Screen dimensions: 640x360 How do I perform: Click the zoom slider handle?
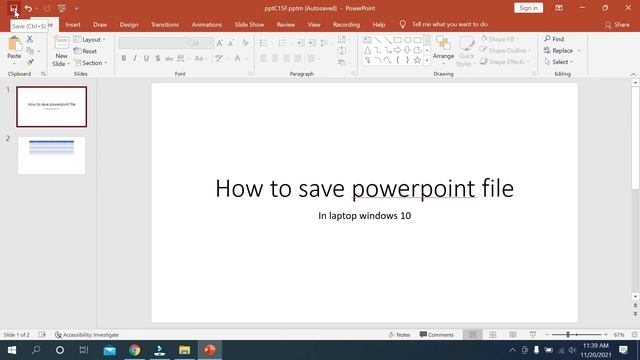tap(568, 335)
